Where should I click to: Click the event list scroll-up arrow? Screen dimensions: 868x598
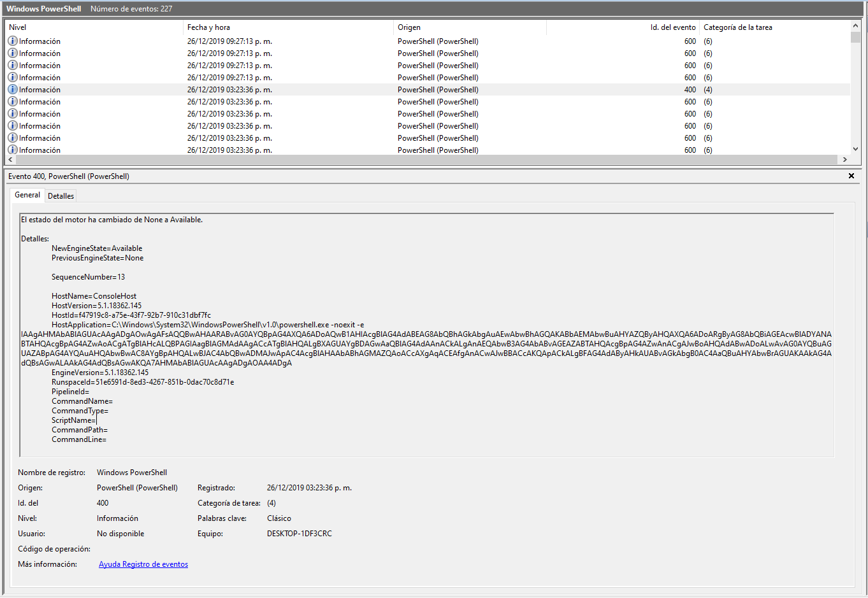point(855,26)
